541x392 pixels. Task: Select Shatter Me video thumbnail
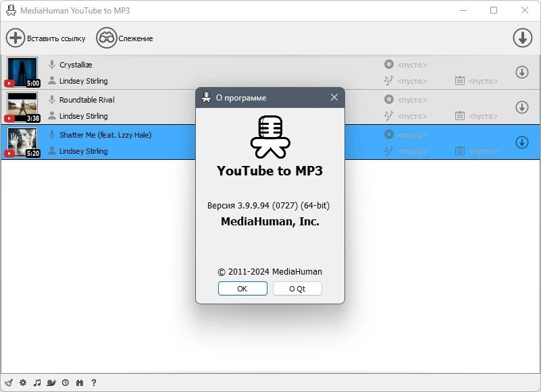click(22, 142)
